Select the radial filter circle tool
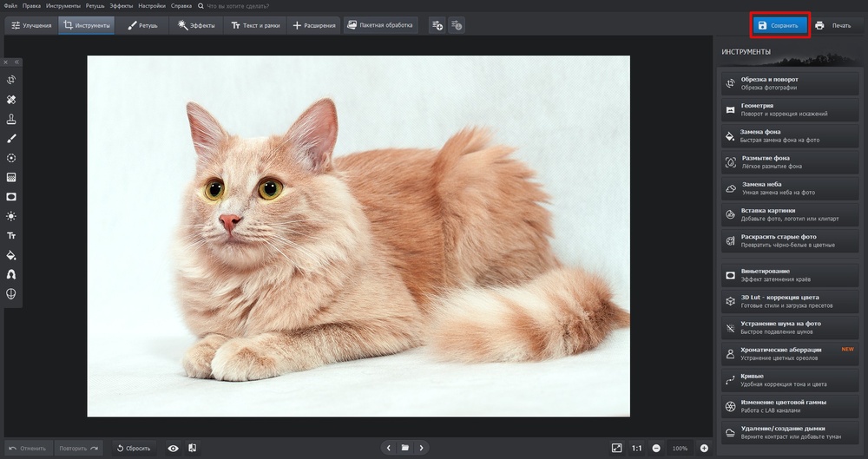This screenshot has width=868, height=459. pos(11,158)
